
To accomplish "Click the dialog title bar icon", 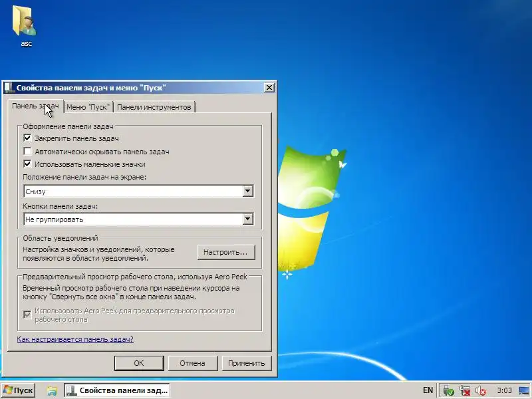I will click(9, 88).
